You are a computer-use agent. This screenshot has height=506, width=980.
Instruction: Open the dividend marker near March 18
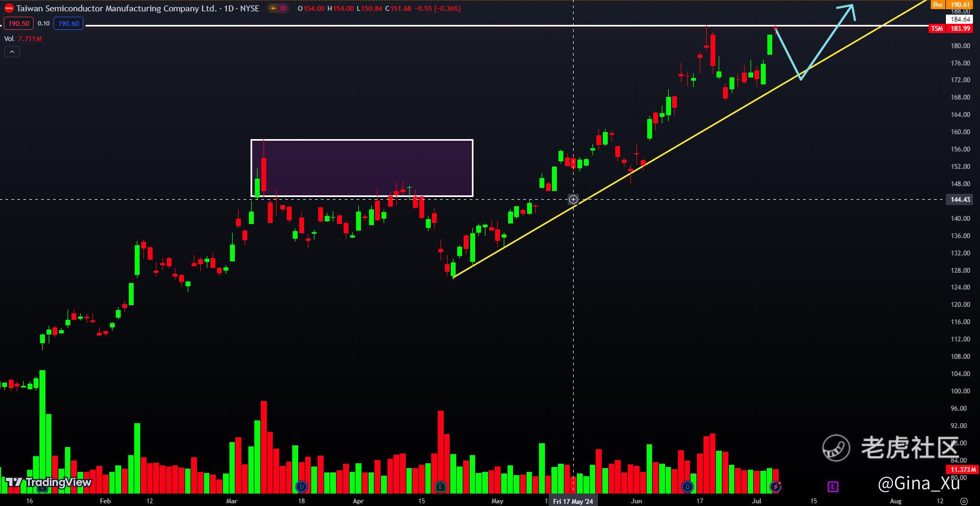(x=301, y=487)
